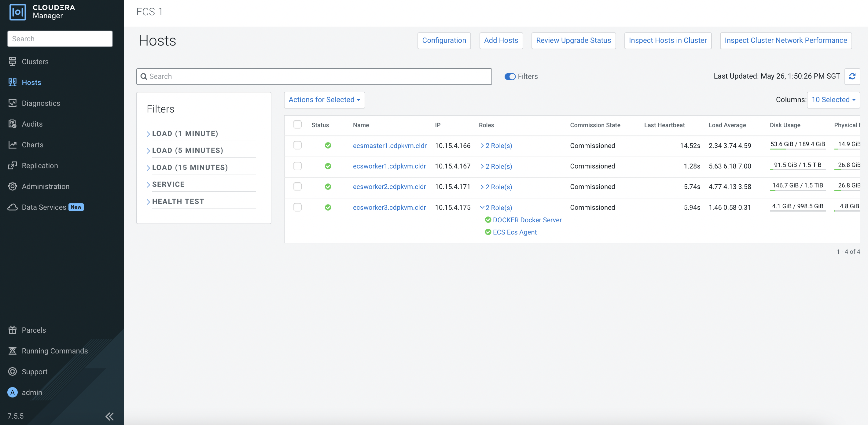Click the admin user avatar icon
This screenshot has width=868, height=425.
[13, 392]
